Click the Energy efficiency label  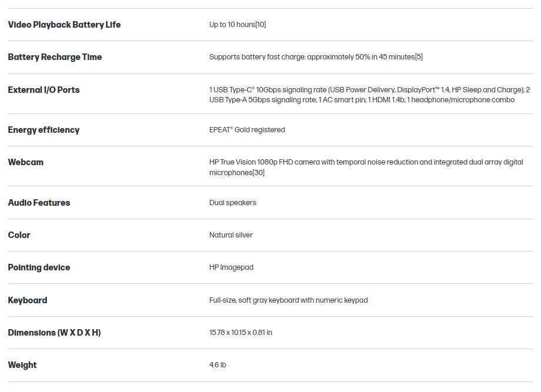point(44,130)
